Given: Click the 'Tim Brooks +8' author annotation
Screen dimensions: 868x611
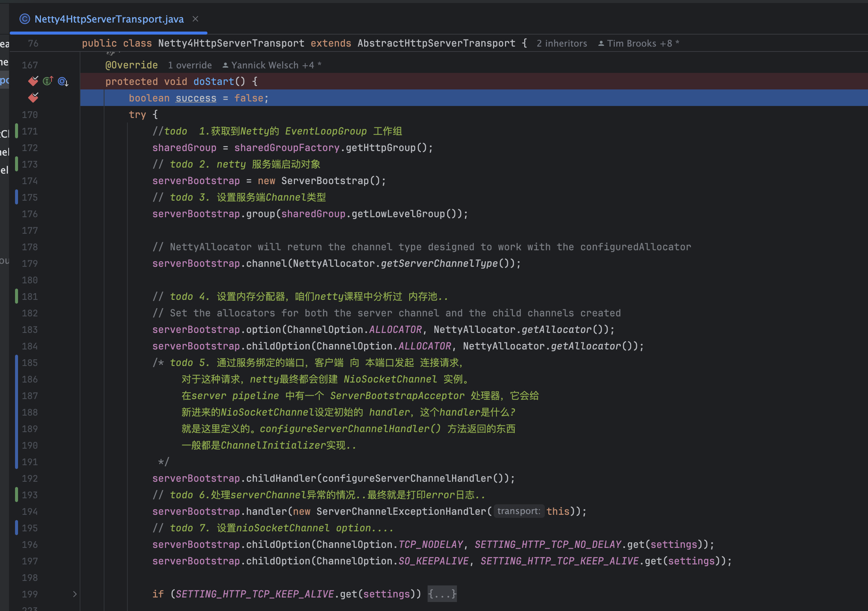Looking at the screenshot, I should pos(638,44).
